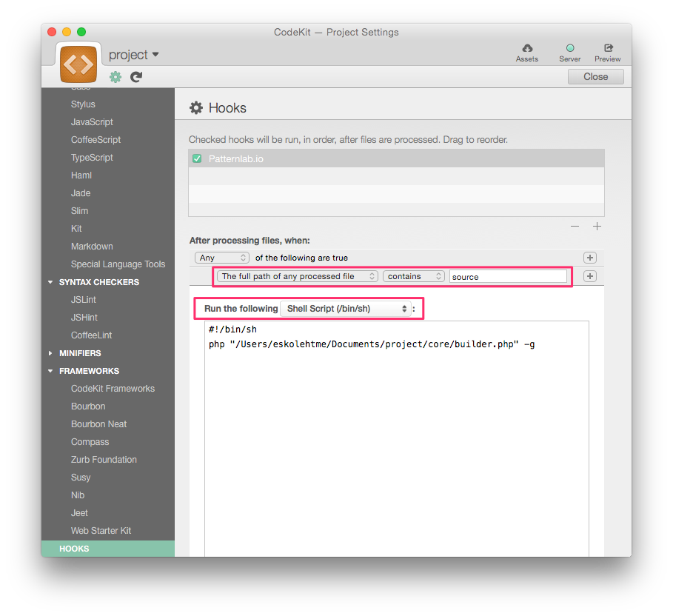Add rule plus button beside source field
The width and height of the screenshot is (673, 616).
pos(590,276)
